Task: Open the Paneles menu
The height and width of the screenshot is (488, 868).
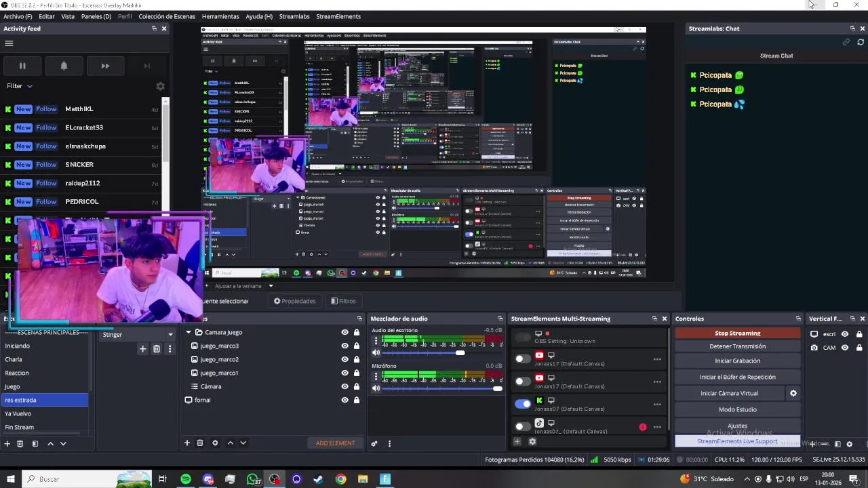Action: [96, 16]
